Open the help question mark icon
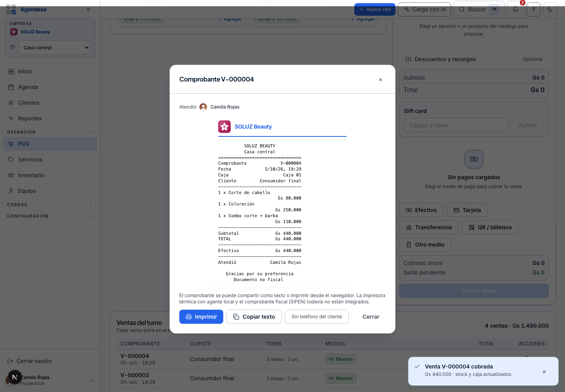 point(534,9)
